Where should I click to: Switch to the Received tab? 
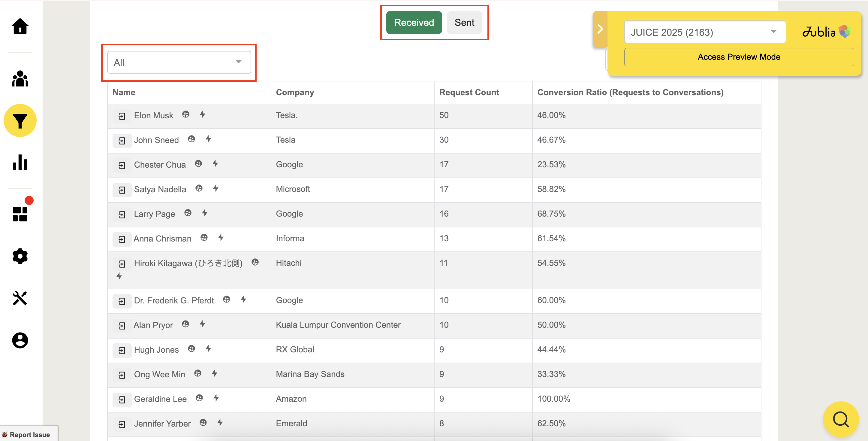click(414, 23)
